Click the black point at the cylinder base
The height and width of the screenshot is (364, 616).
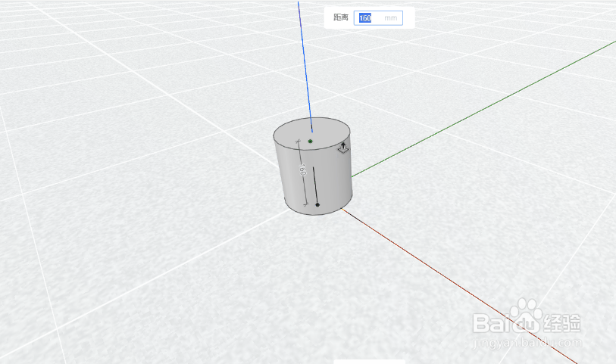click(x=317, y=205)
